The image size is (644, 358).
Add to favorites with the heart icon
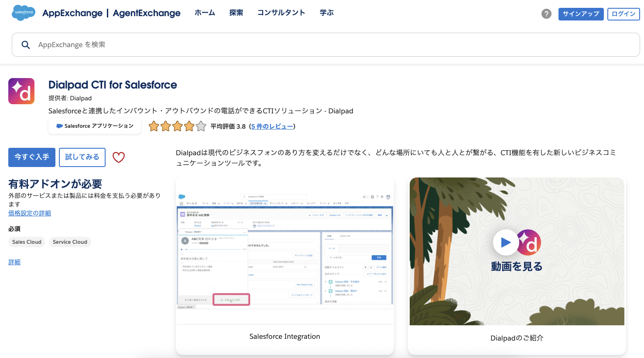click(x=119, y=157)
